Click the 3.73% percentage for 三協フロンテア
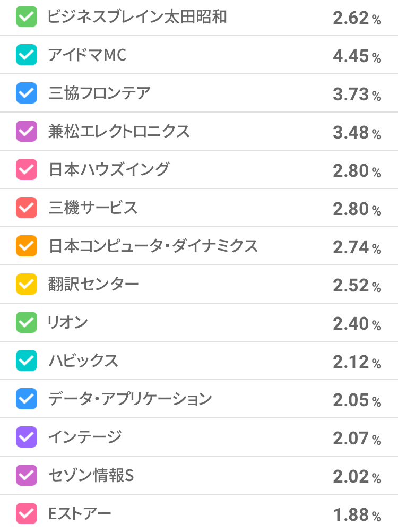 click(x=357, y=94)
